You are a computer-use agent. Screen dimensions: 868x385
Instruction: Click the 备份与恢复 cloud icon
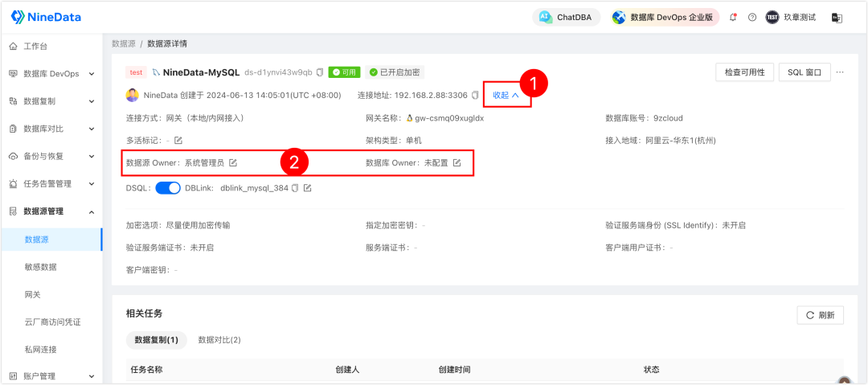pyautogui.click(x=14, y=156)
